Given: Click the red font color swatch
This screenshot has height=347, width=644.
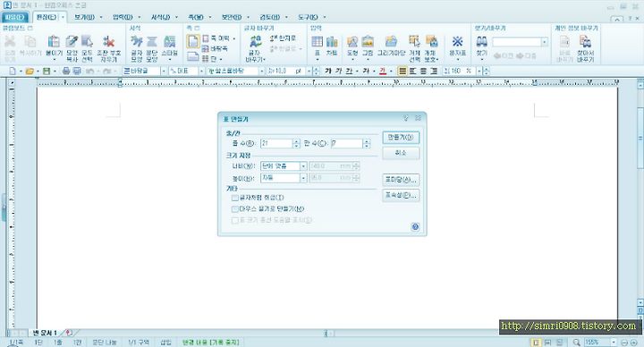Looking at the screenshot, I should (383, 71).
